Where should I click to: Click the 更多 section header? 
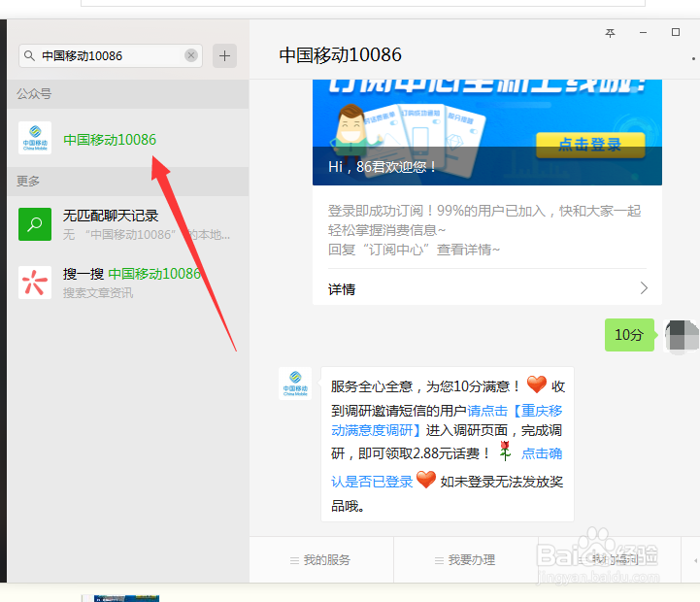(128, 182)
